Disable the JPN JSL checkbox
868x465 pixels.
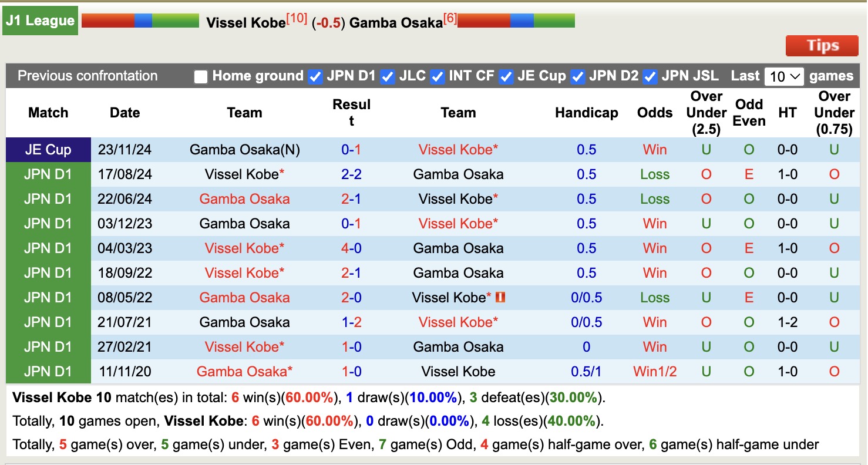tap(650, 76)
